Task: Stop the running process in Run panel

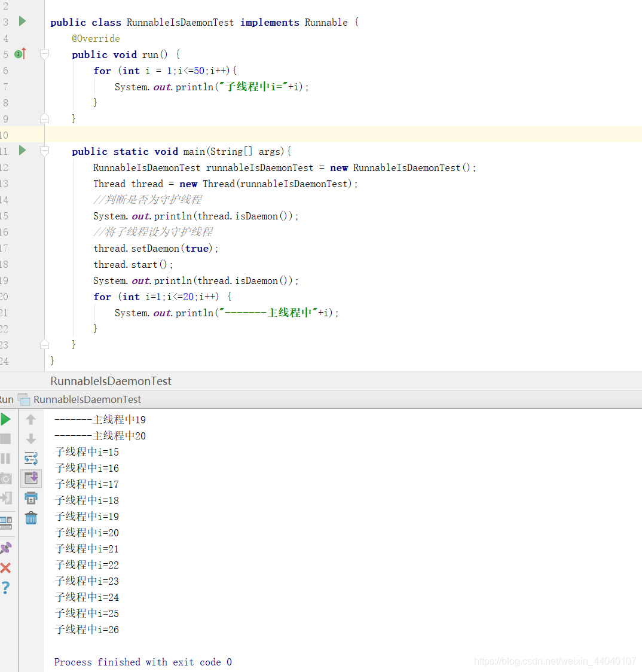Action: tap(5, 439)
